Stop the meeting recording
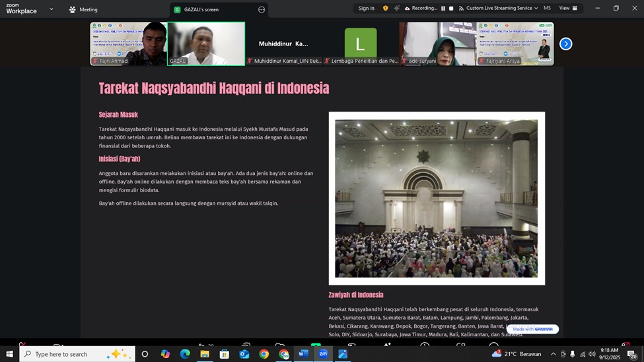The height and width of the screenshot is (362, 644). 451,9
